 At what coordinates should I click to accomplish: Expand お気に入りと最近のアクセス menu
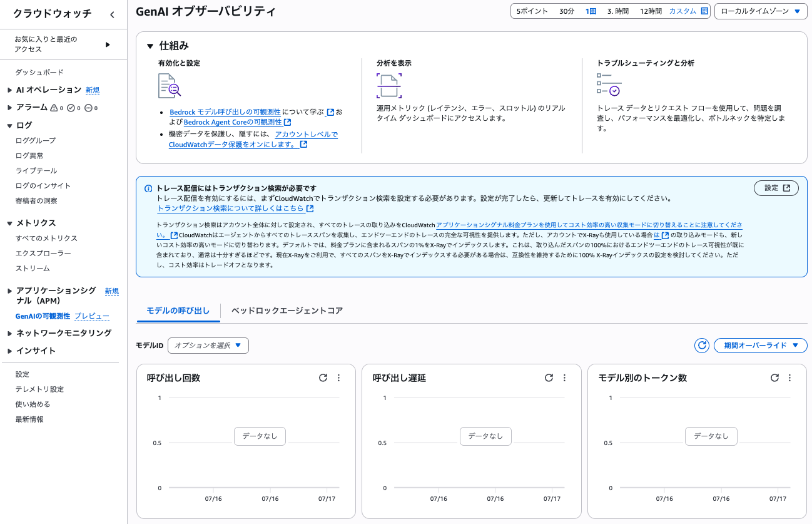pyautogui.click(x=108, y=44)
